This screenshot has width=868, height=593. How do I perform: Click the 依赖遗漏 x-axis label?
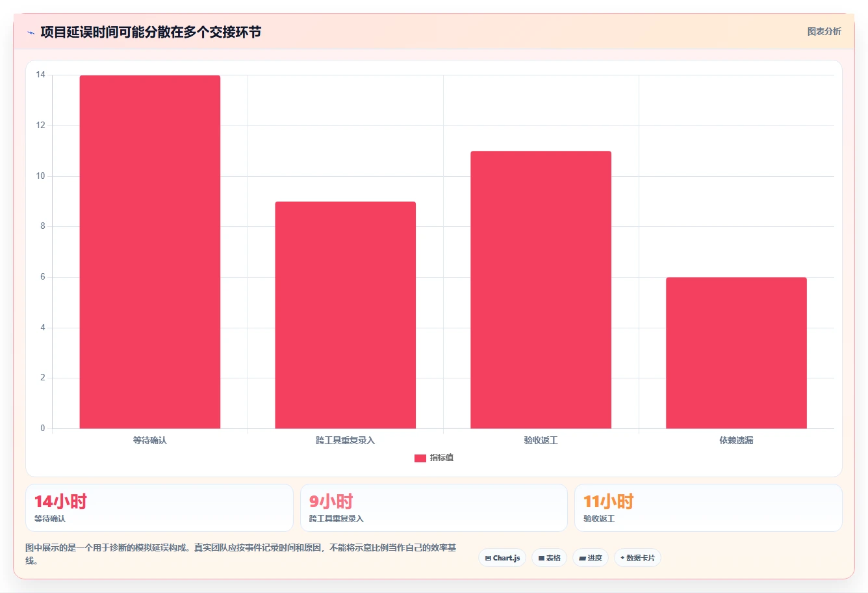click(x=736, y=440)
